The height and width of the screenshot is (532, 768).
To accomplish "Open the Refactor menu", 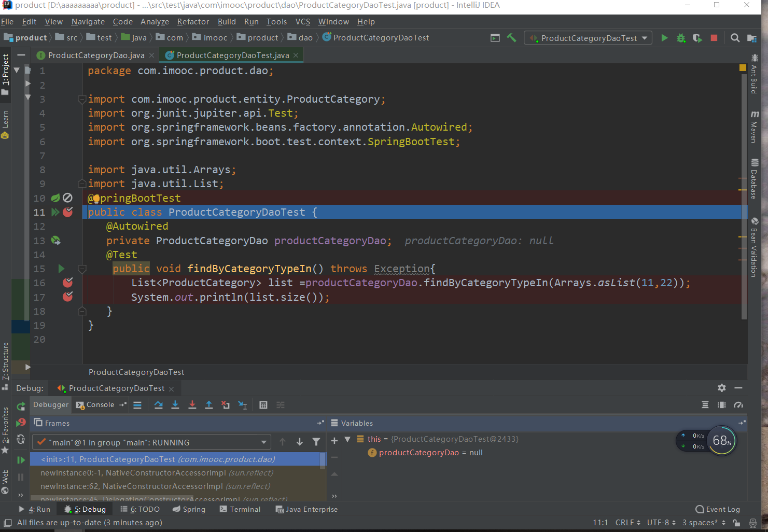I will click(x=193, y=22).
